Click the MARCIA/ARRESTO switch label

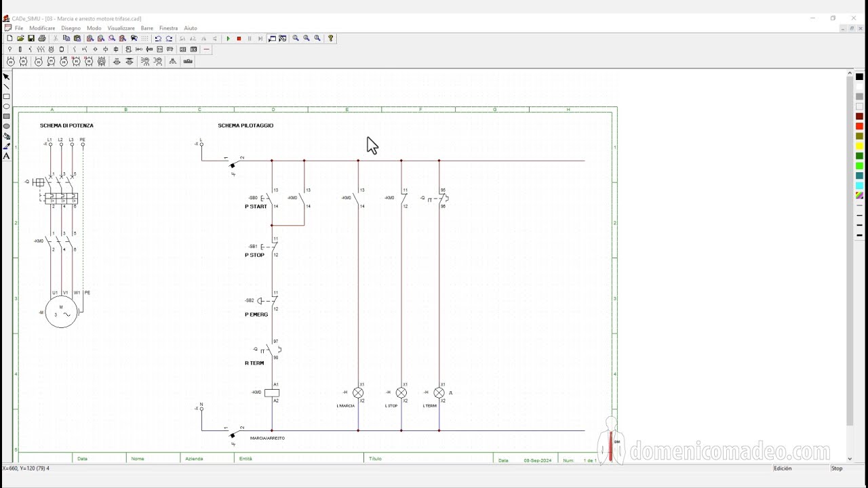pyautogui.click(x=267, y=439)
